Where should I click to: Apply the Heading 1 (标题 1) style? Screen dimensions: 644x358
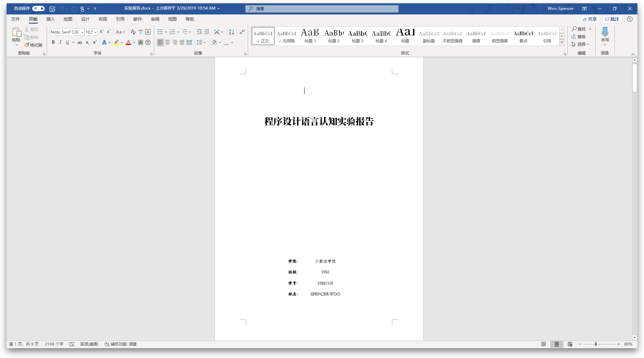(x=310, y=36)
